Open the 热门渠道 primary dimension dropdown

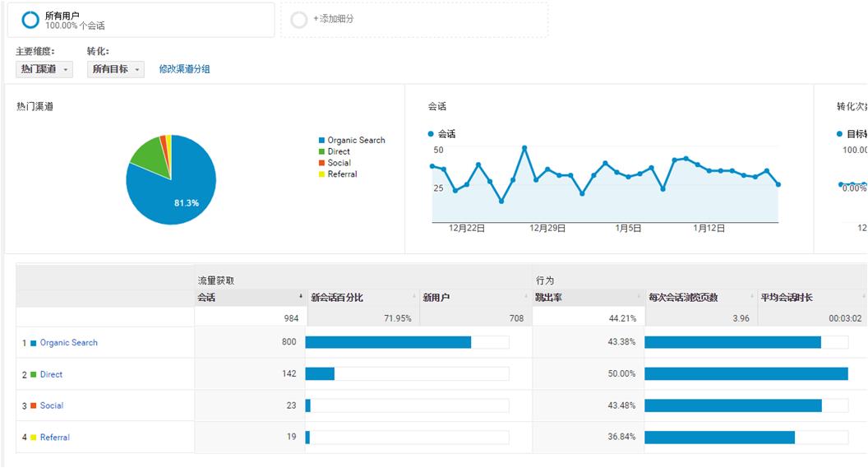(x=44, y=70)
